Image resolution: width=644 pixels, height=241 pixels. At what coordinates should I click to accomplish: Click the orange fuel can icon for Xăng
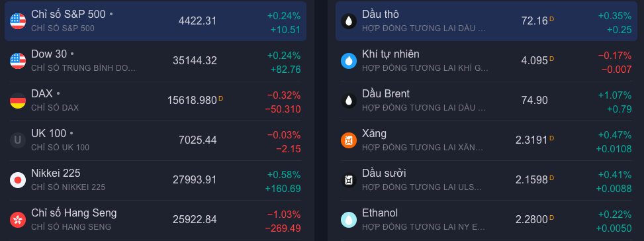(349, 140)
